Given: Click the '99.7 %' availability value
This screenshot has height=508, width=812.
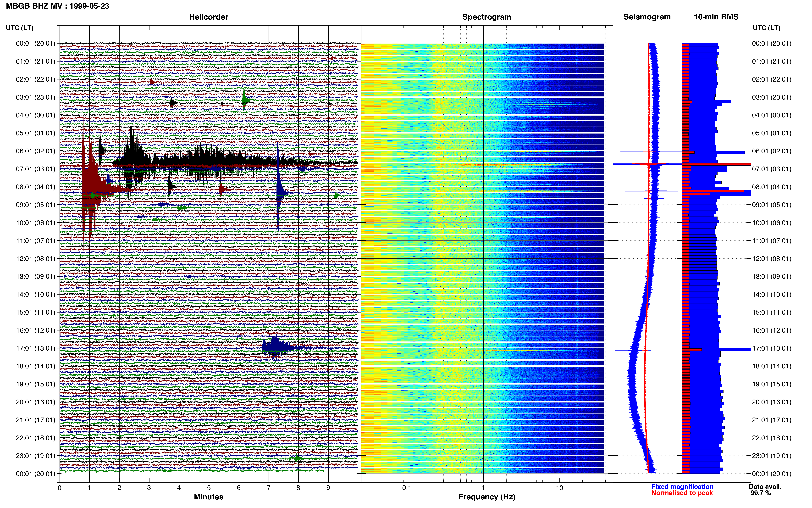Looking at the screenshot, I should [761, 493].
